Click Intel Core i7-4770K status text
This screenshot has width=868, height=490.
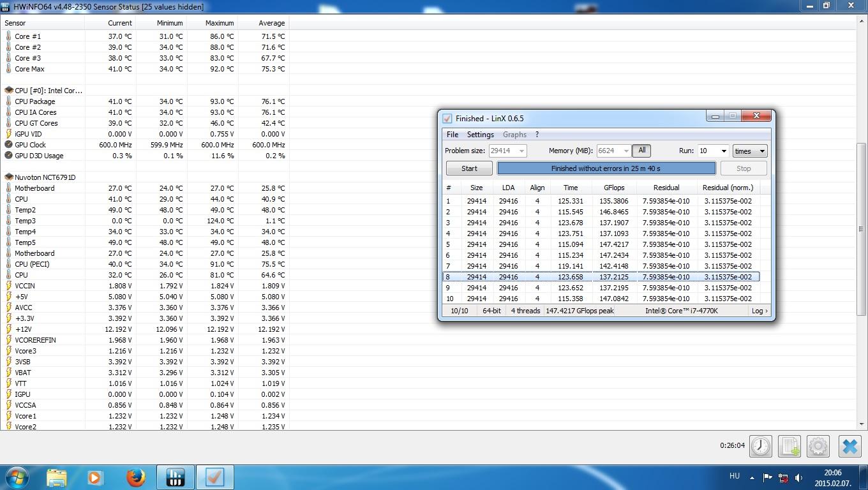coord(681,311)
